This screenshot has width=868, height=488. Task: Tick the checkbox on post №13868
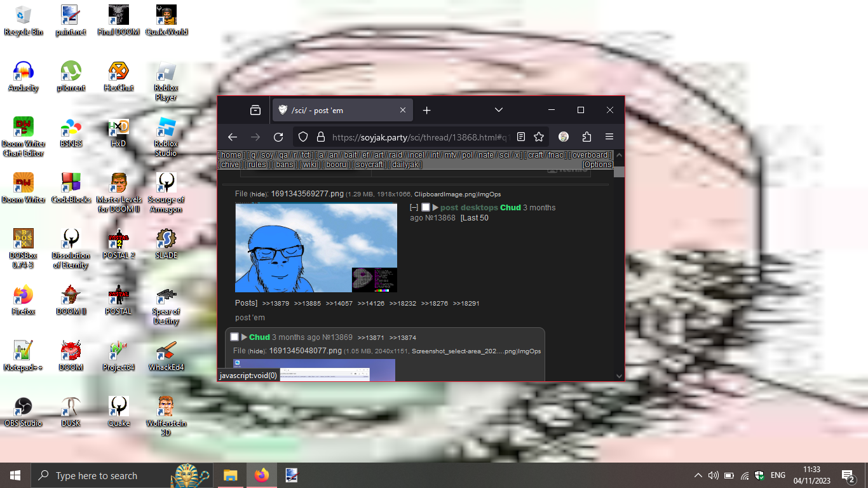point(426,208)
